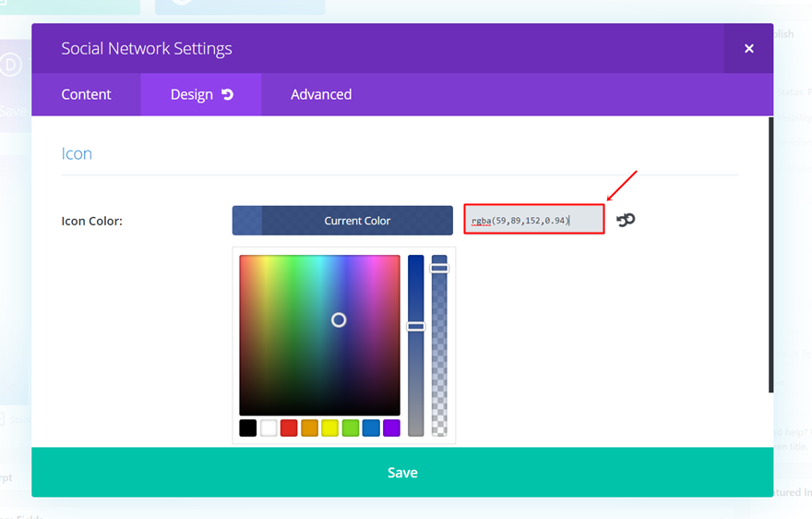
Task: Choose the red palette swatch
Action: coord(289,428)
